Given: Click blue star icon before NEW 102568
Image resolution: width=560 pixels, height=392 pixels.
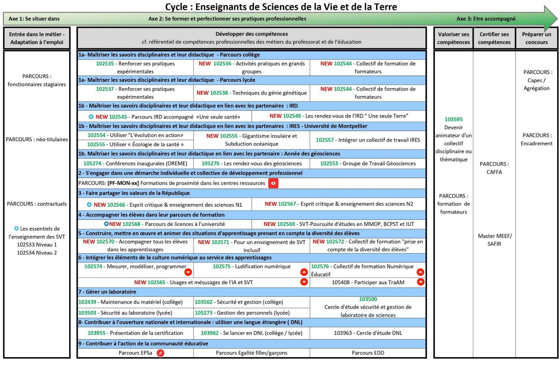Looking at the screenshot, I should click(x=106, y=224).
